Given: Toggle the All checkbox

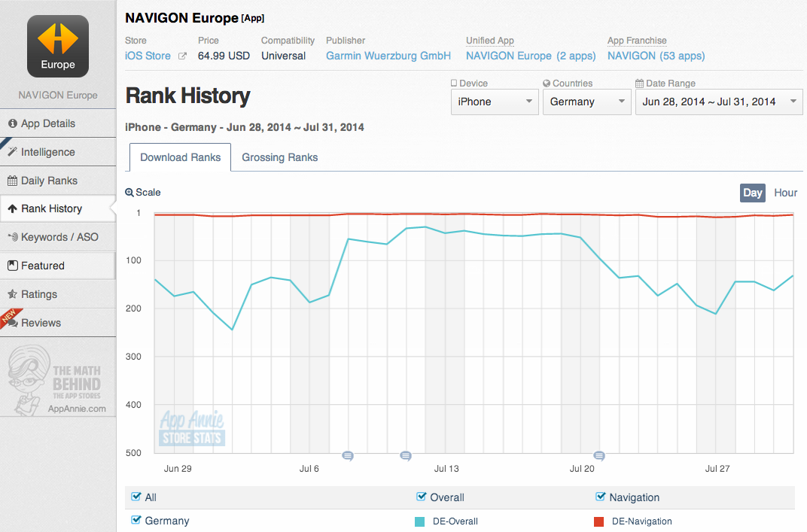Looking at the screenshot, I should pyautogui.click(x=136, y=497).
